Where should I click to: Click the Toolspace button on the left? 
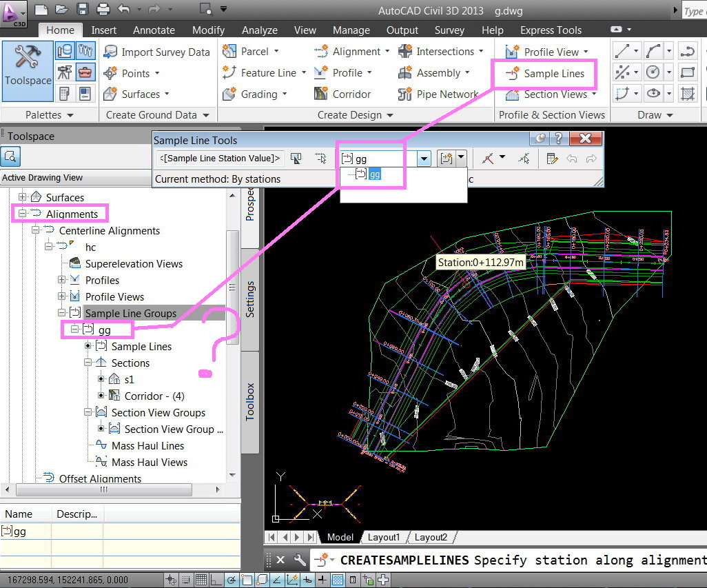coord(27,71)
